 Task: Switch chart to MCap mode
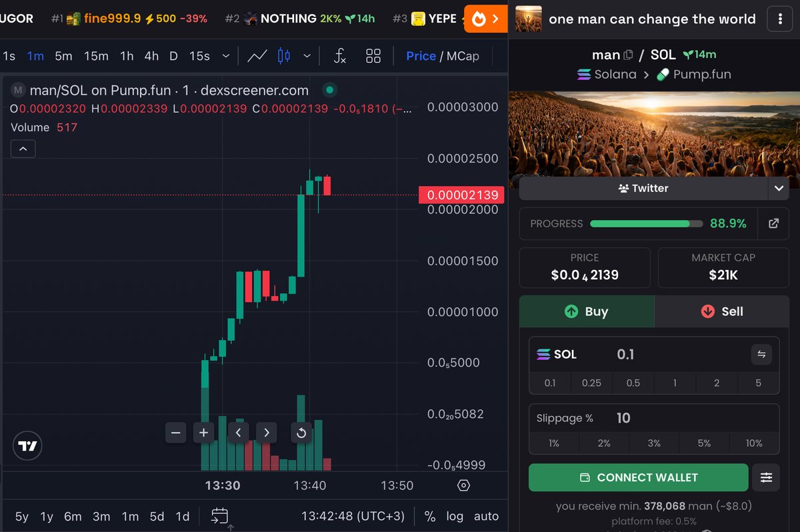click(x=463, y=56)
